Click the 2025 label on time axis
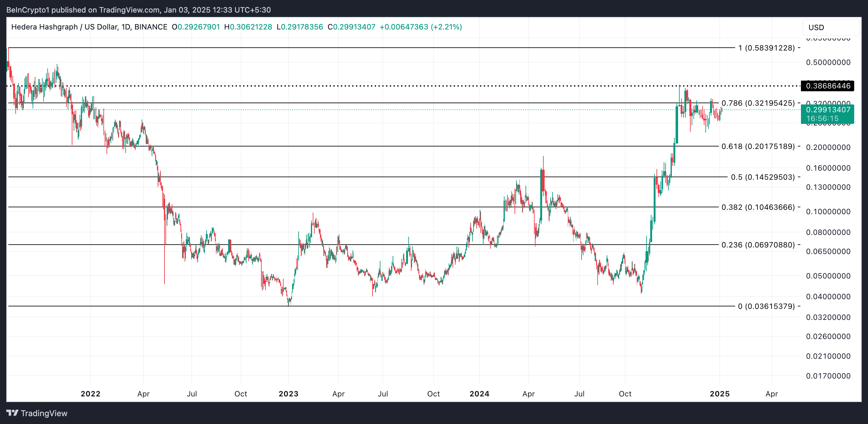868x424 pixels. [x=720, y=394]
